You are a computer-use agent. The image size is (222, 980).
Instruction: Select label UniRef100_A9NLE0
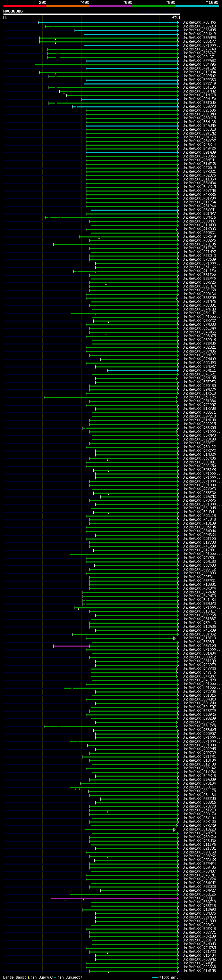click(199, 99)
